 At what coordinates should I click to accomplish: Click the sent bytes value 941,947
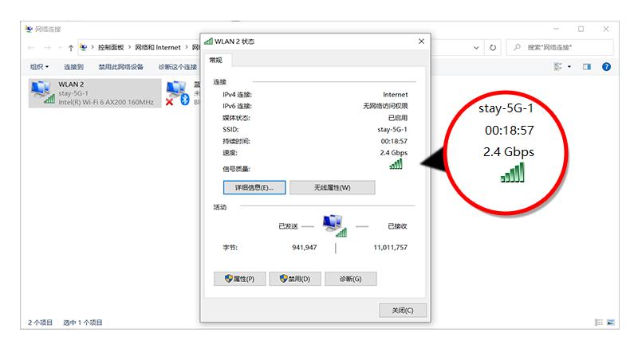pyautogui.click(x=305, y=247)
